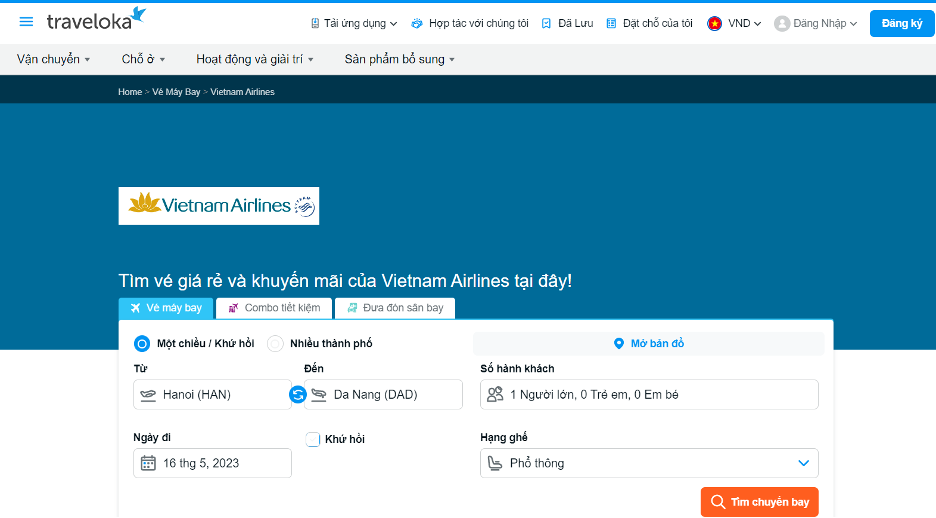Click the Tìm chuyến bay search button

[759, 502]
